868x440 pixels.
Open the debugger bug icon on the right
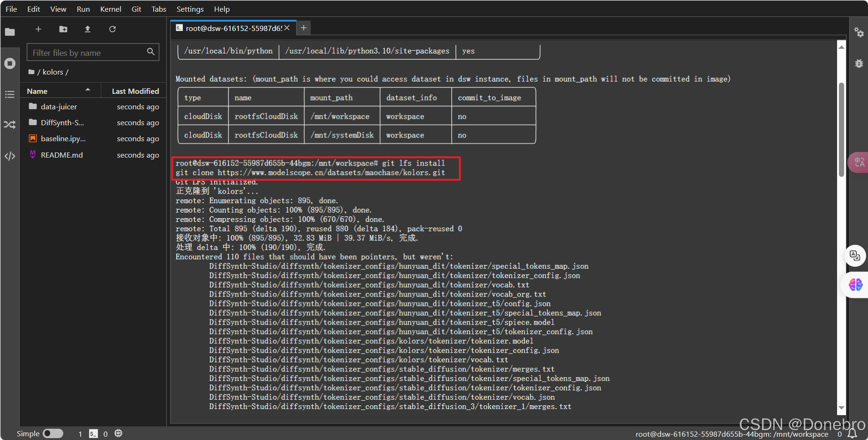[x=859, y=63]
